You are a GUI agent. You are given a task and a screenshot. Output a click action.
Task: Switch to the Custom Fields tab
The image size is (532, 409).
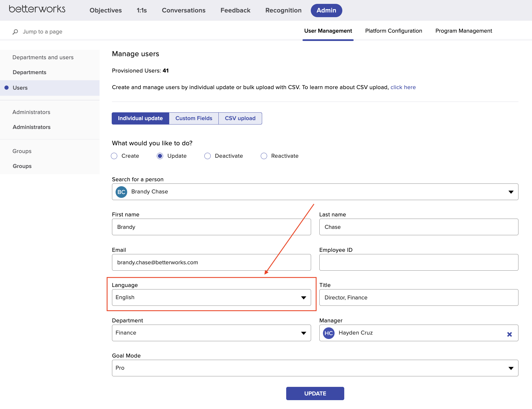(x=194, y=118)
